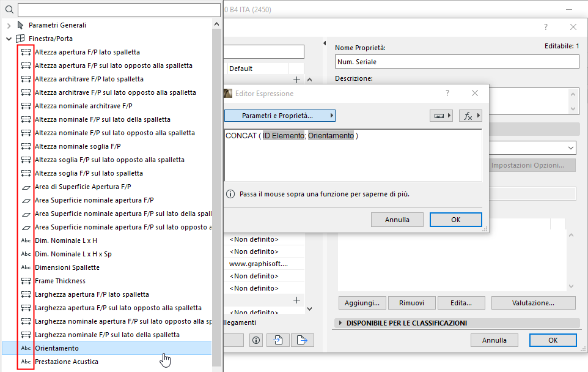Click Annulla in Property Manager dialog

(494, 340)
